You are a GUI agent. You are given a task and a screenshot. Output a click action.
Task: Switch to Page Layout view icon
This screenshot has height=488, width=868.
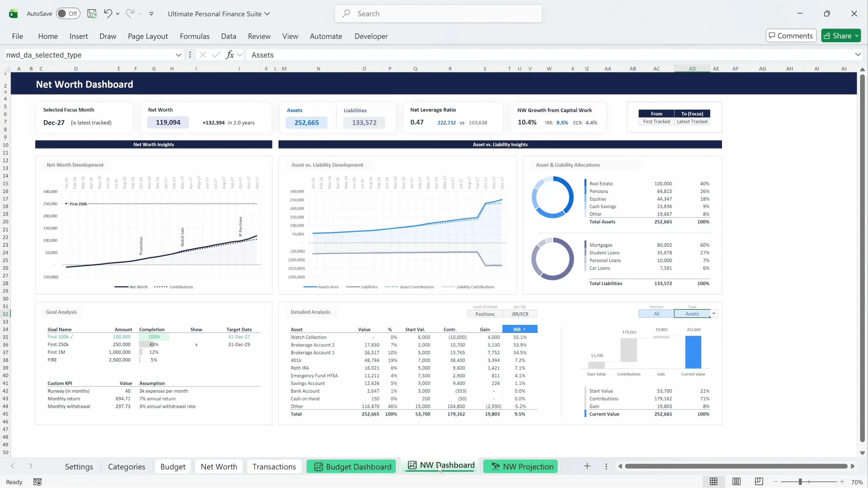736,482
